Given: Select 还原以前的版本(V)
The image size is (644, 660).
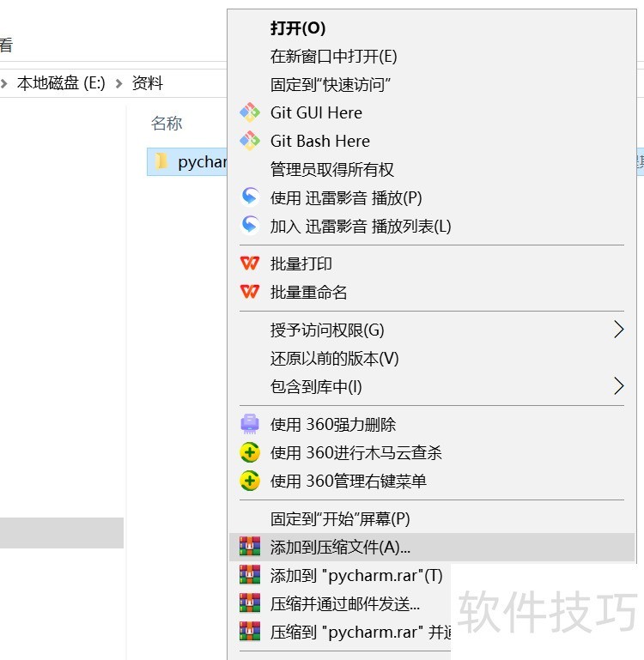Looking at the screenshot, I should [x=432, y=358].
